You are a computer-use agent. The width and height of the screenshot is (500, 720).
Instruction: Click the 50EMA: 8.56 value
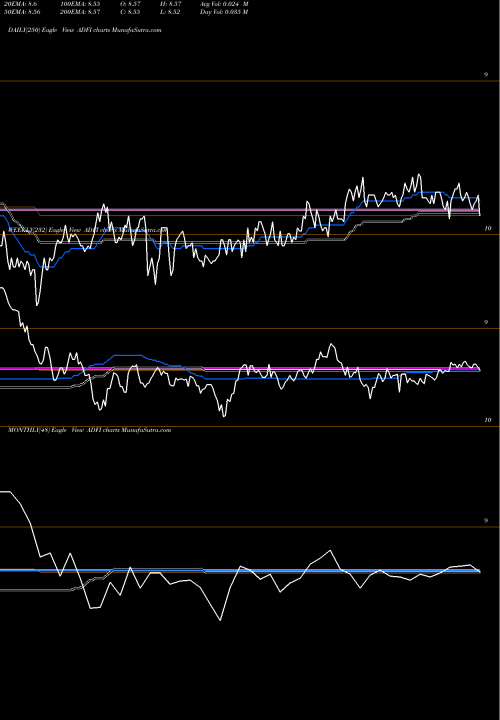(x=22, y=12)
